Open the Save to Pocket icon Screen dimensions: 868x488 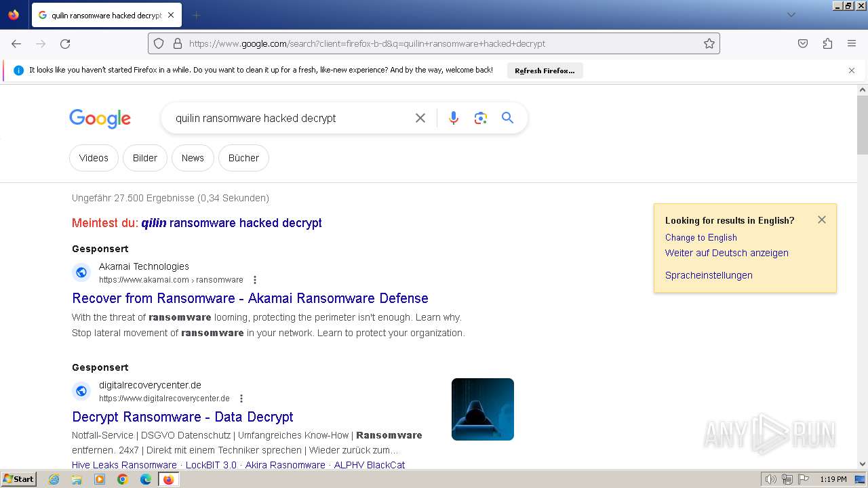pyautogui.click(x=803, y=43)
